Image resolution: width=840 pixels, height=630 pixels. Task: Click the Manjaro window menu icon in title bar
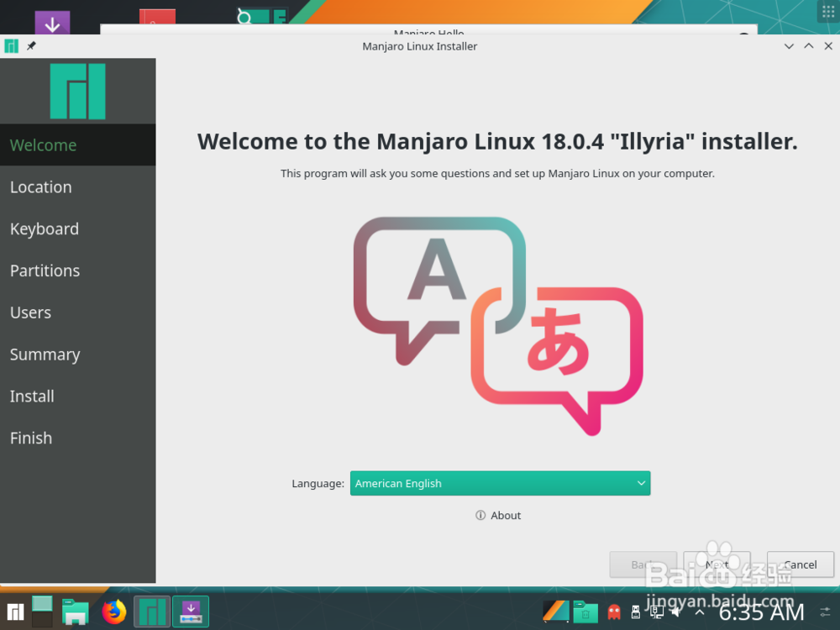[11, 46]
